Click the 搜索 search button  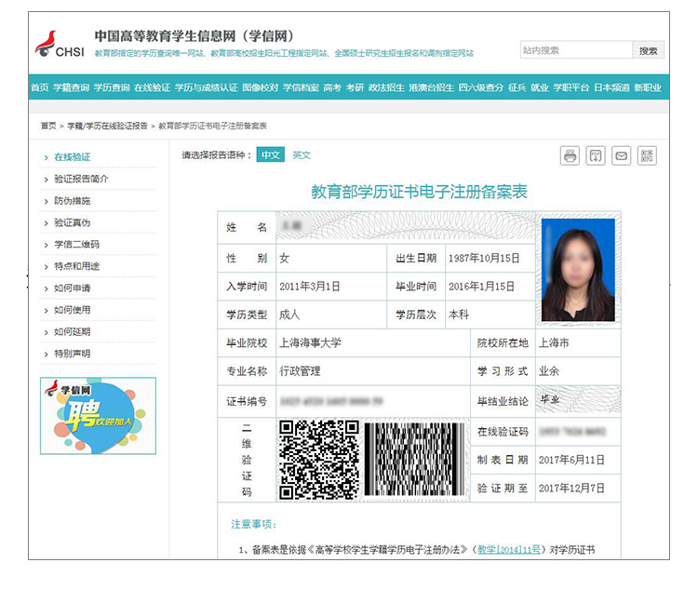648,50
